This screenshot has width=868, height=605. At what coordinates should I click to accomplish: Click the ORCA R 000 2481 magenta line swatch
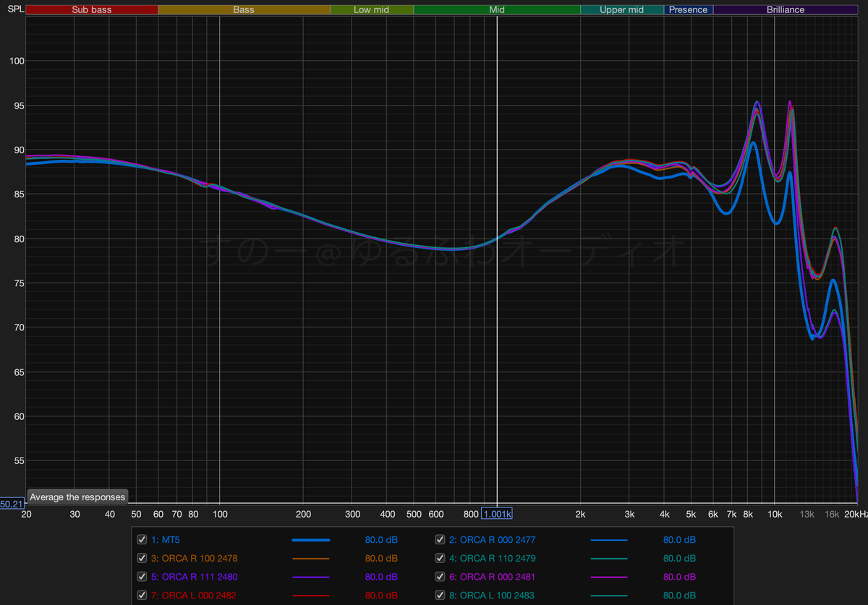pyautogui.click(x=609, y=577)
